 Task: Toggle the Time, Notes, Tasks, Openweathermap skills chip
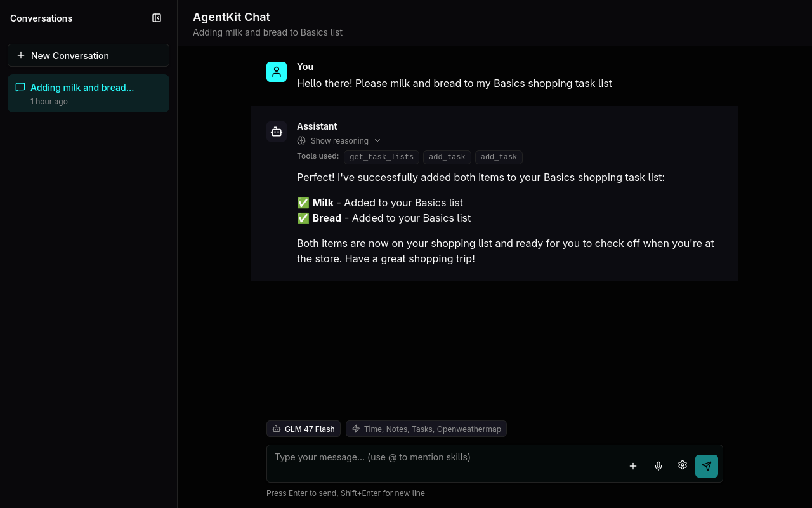click(x=426, y=429)
